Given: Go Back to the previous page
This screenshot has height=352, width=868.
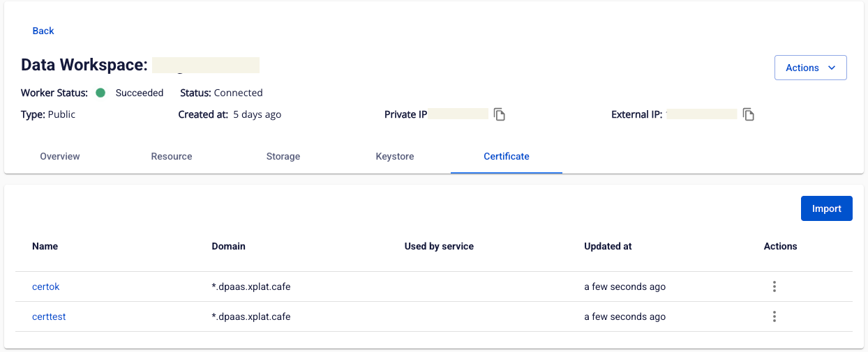Looking at the screenshot, I should (x=43, y=31).
